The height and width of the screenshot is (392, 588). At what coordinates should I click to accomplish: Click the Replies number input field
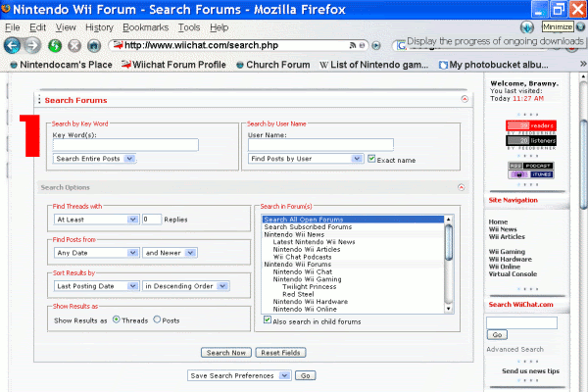click(152, 220)
